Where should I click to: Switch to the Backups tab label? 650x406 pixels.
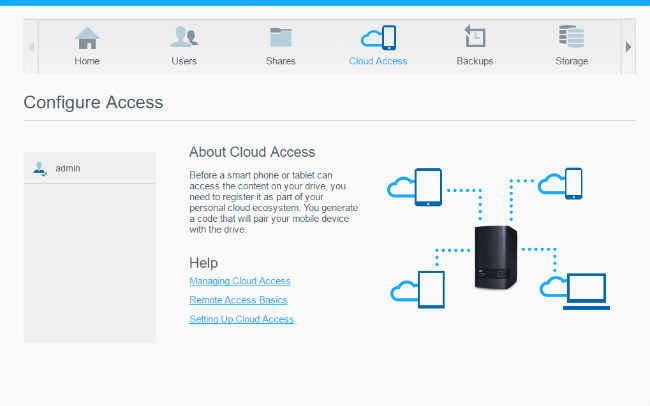[x=475, y=61]
